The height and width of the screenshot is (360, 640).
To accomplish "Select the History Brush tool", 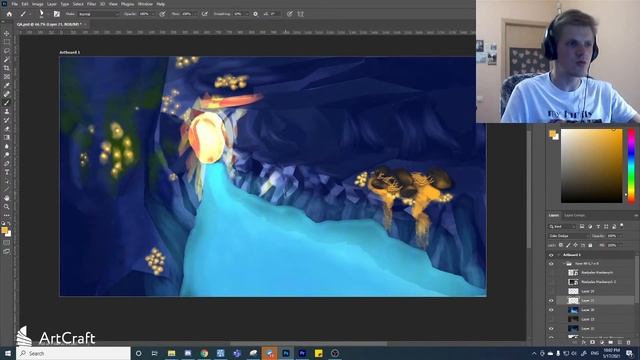I will click(7, 120).
